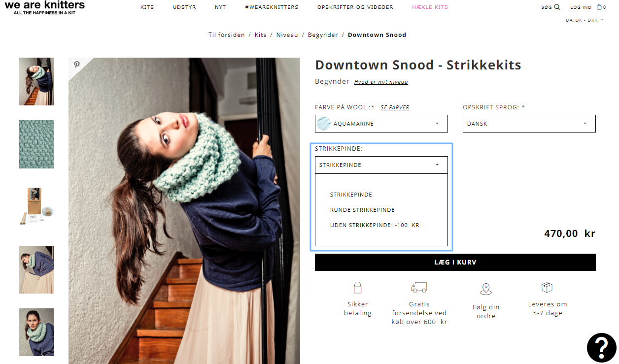This screenshot has height=364, width=619.
Task: Collapse the Strikkepinde dropdown header
Action: (x=381, y=165)
